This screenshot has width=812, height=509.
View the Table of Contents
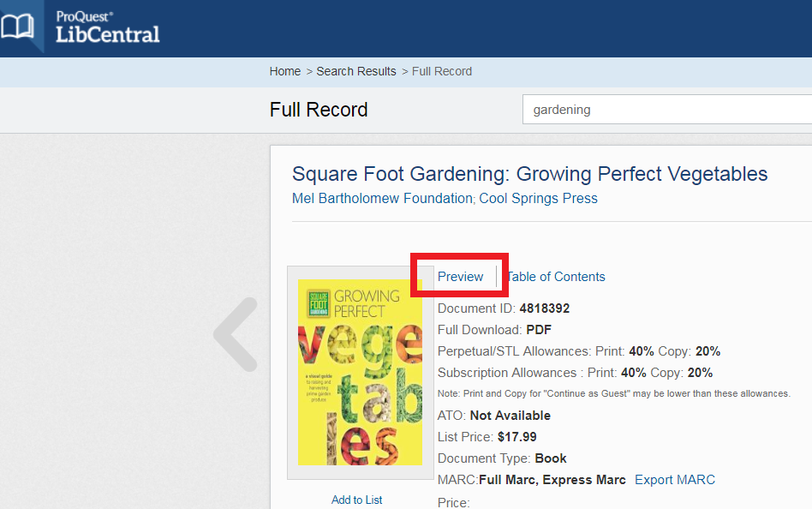click(x=555, y=277)
